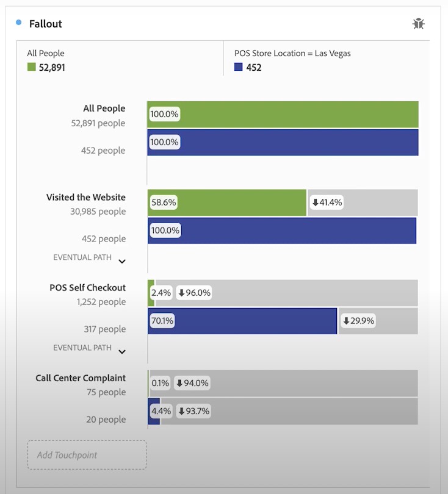This screenshot has width=448, height=494.
Task: Select the Call Center Complaint touchpoint
Action: click(81, 378)
